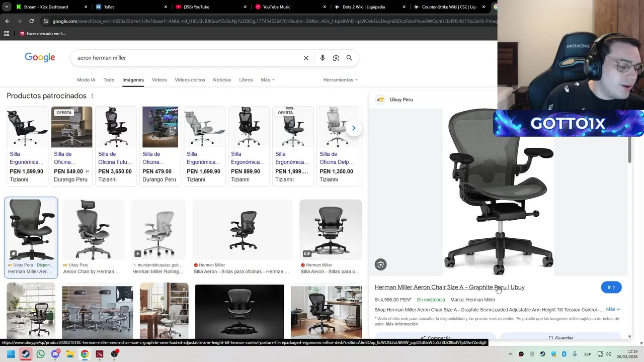Image resolution: width=644 pixels, height=362 pixels.
Task: Click the browser address bar URL
Action: (x=274, y=21)
